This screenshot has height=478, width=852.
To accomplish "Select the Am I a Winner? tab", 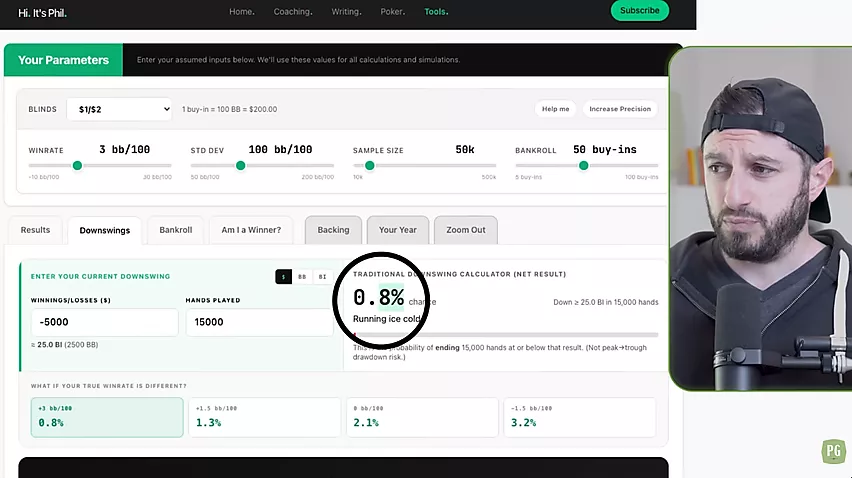I will [x=251, y=230].
